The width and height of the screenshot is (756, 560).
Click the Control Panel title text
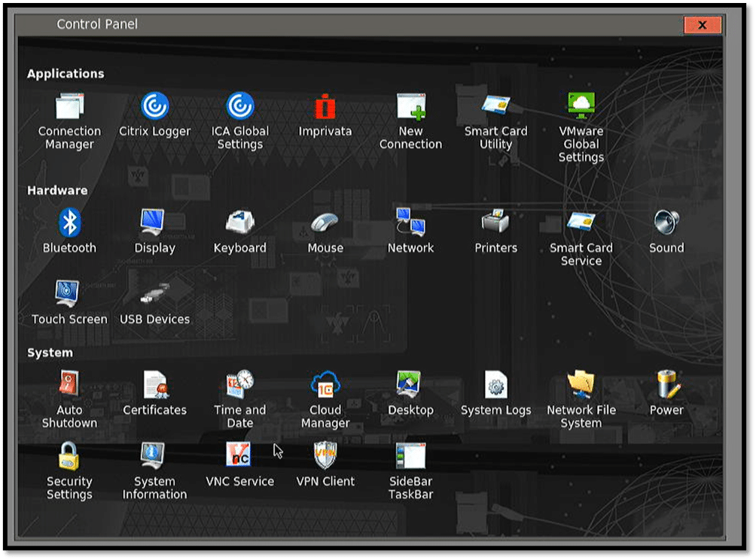(97, 24)
